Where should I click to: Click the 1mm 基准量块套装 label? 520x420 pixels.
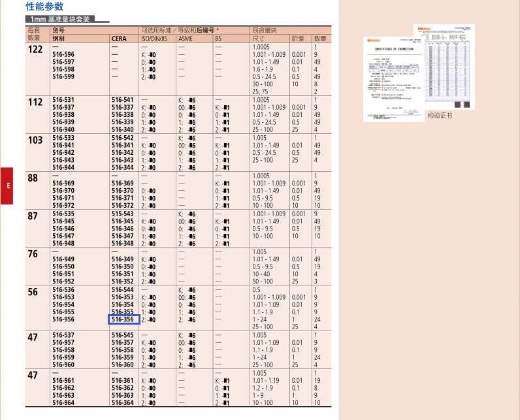[x=60, y=19]
